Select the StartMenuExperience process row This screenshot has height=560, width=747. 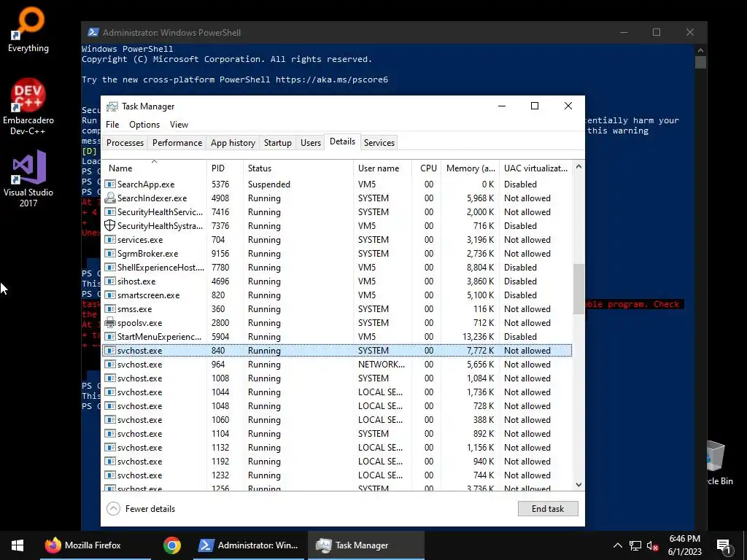pos(337,337)
